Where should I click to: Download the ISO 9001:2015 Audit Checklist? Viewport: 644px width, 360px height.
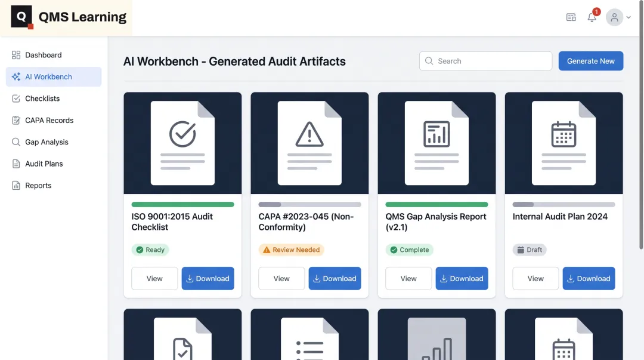tap(208, 279)
